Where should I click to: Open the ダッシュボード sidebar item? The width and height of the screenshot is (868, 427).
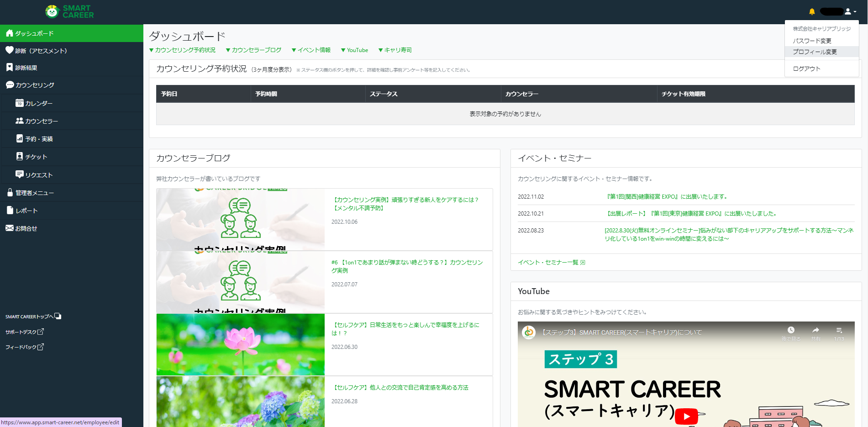point(72,33)
